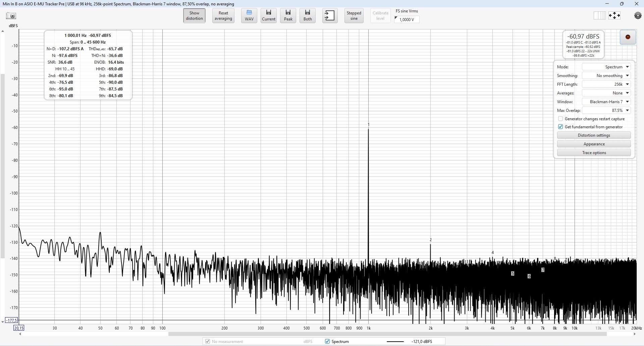644x346 pixels.
Task: Click the FS sine Vrms input field
Action: tap(407, 19)
